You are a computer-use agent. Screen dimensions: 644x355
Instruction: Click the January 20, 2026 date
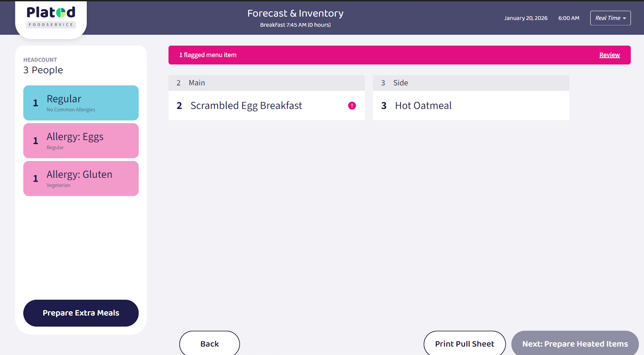pyautogui.click(x=526, y=18)
